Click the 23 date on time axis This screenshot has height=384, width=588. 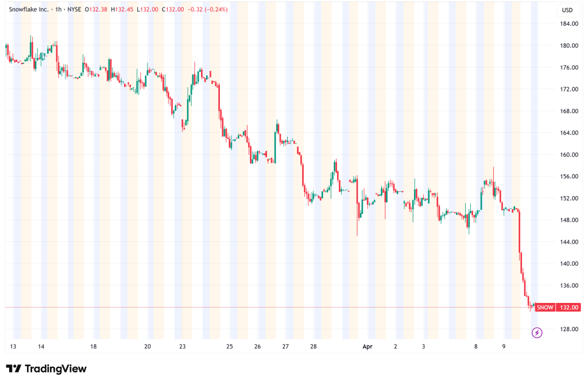pyautogui.click(x=182, y=347)
